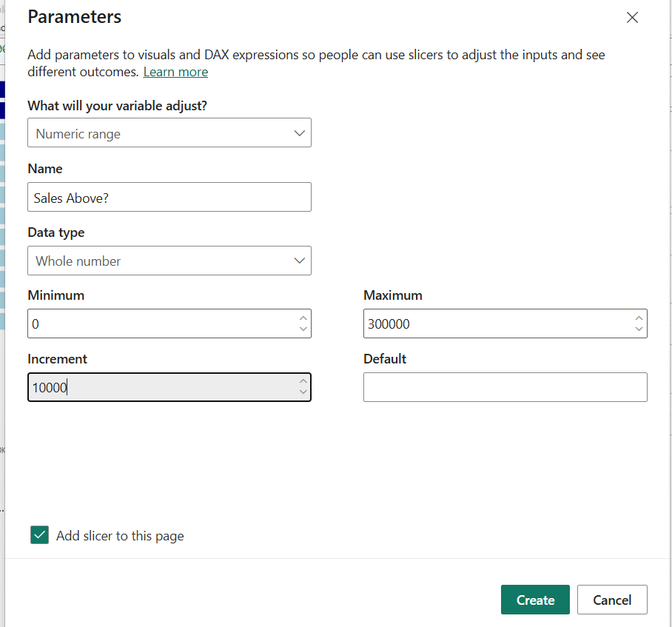Decrease Increment using the down arrow
Image resolution: width=672 pixels, height=627 pixels.
pos(303,393)
